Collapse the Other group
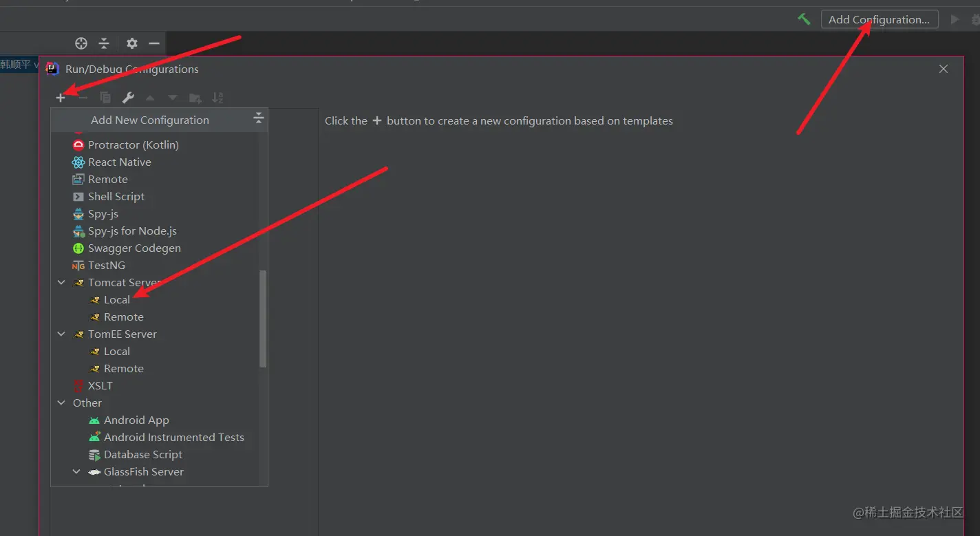 [61, 403]
